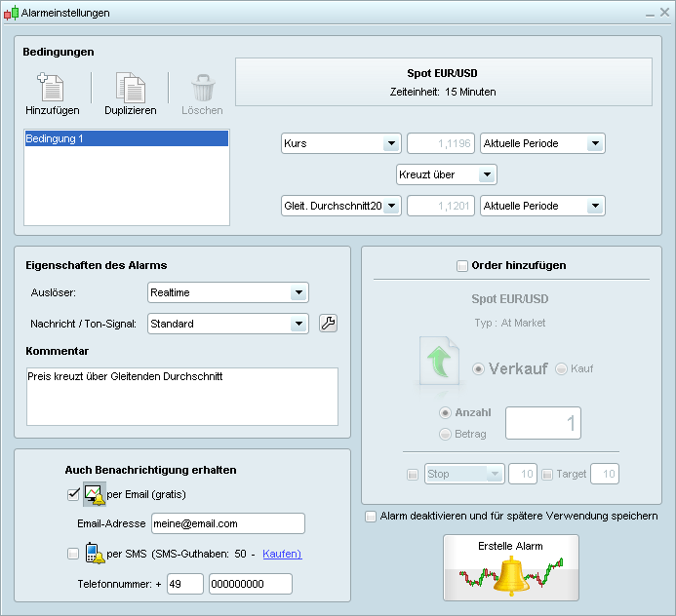The width and height of the screenshot is (676, 616).
Task: Click the Hinzufügen add condition icon
Action: [x=52, y=87]
